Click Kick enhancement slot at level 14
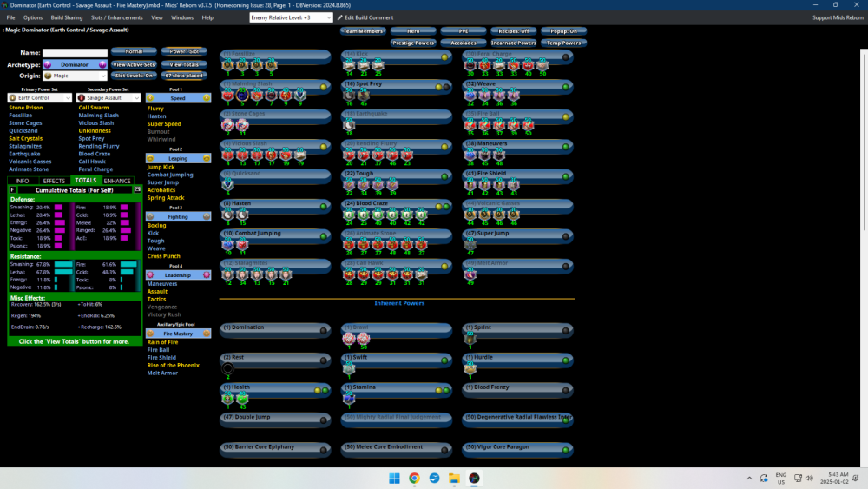The width and height of the screenshot is (868, 489). [349, 65]
